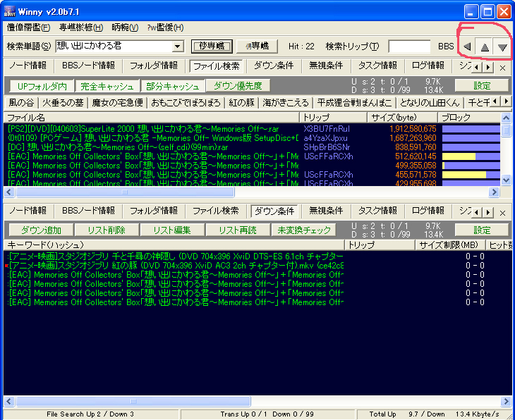Click block bar of 512,620,145 file
This screenshot has height=420, width=515.
coord(471,156)
